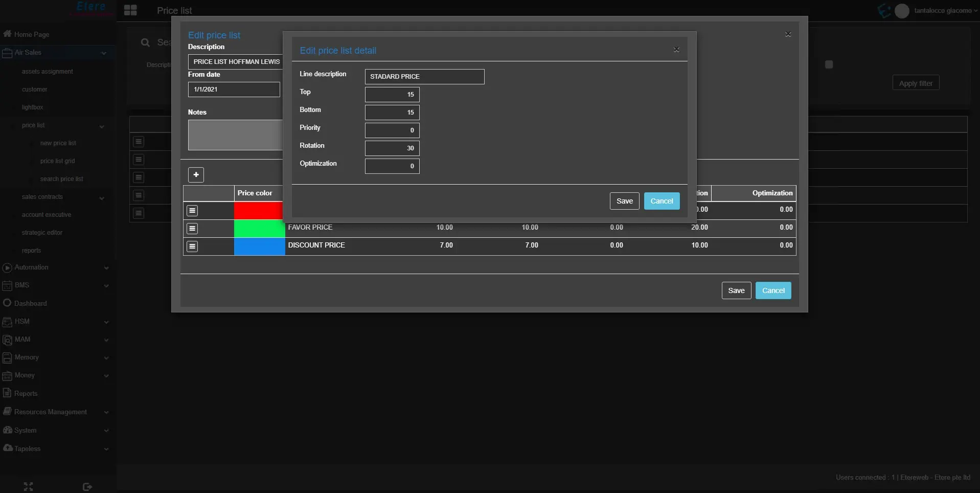Open row menu icon for Discount Price

192,246
